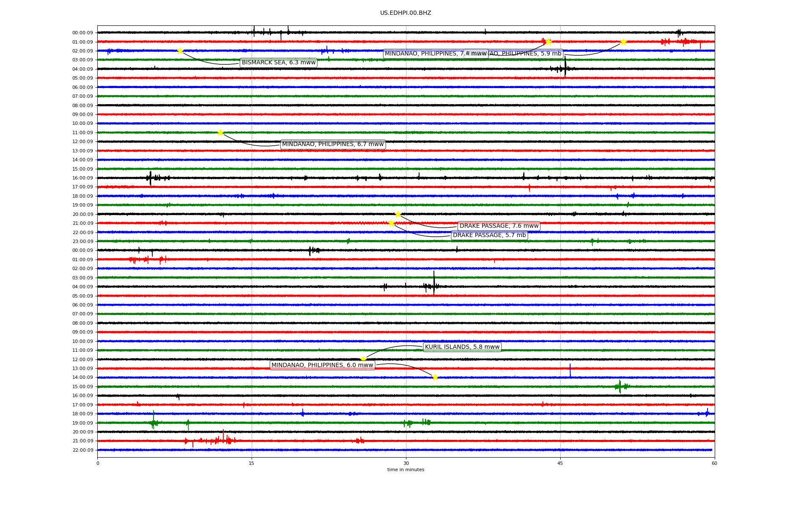
Task: Click the Drake Passage 5.7 mb star marker
Action: point(391,223)
